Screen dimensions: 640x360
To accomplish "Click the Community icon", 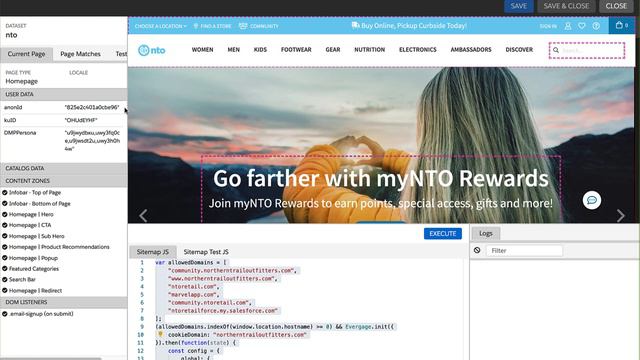I will (x=243, y=26).
